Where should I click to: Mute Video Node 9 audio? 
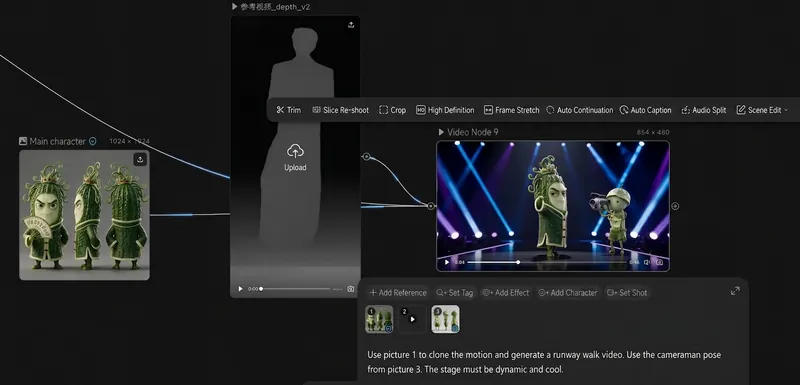pyautogui.click(x=646, y=263)
